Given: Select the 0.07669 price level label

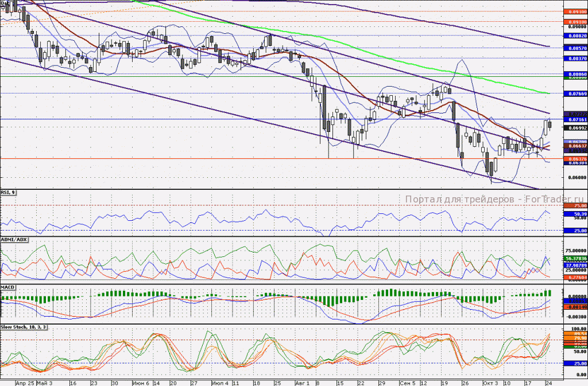Looking at the screenshot, I should tap(575, 93).
